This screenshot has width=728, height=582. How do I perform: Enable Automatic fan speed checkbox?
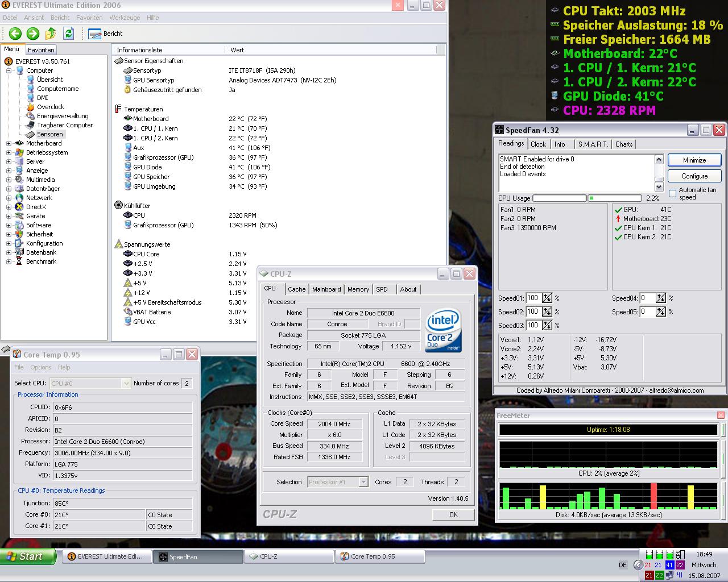click(673, 194)
